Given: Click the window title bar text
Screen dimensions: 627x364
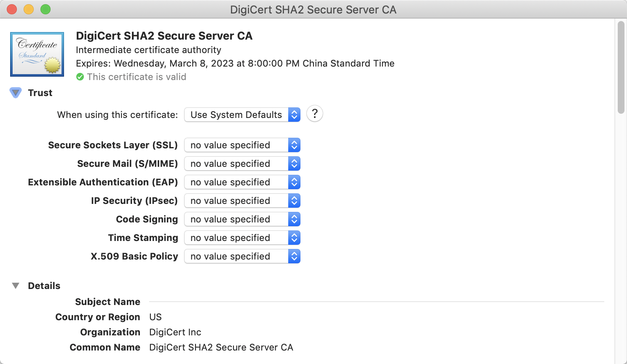Looking at the screenshot, I should tap(313, 10).
